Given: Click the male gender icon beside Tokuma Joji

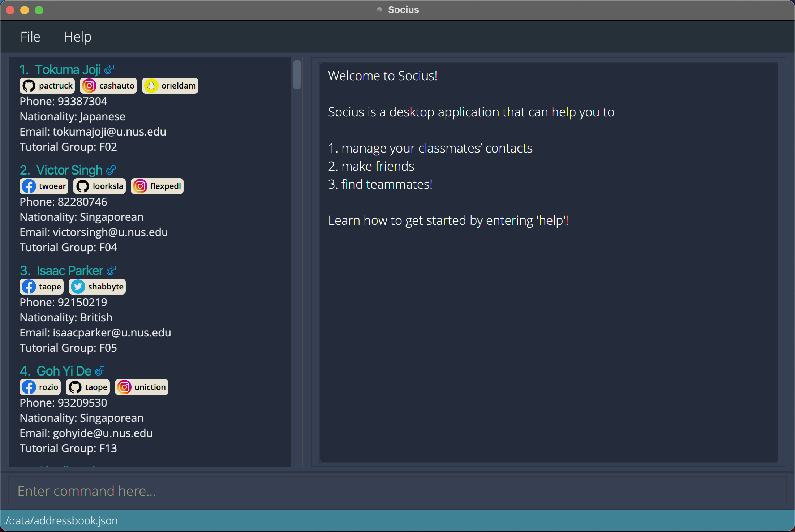Looking at the screenshot, I should [x=109, y=69].
